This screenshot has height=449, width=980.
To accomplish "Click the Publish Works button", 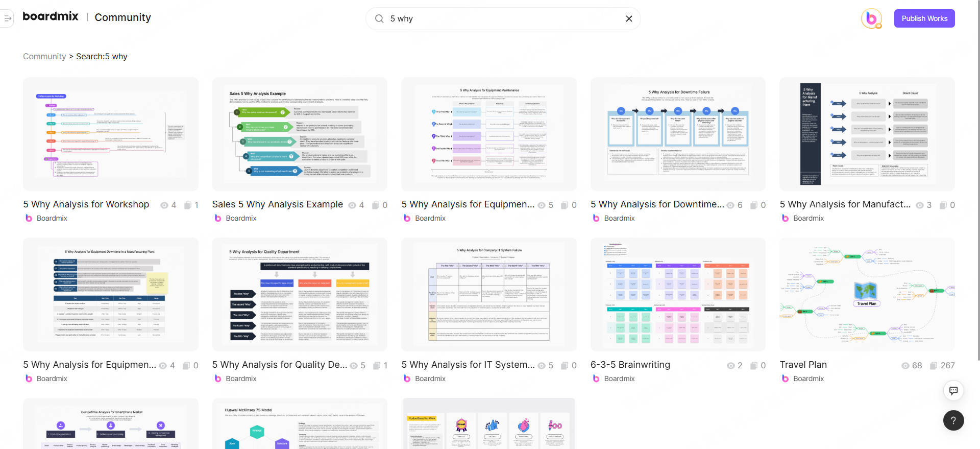I will tap(924, 18).
